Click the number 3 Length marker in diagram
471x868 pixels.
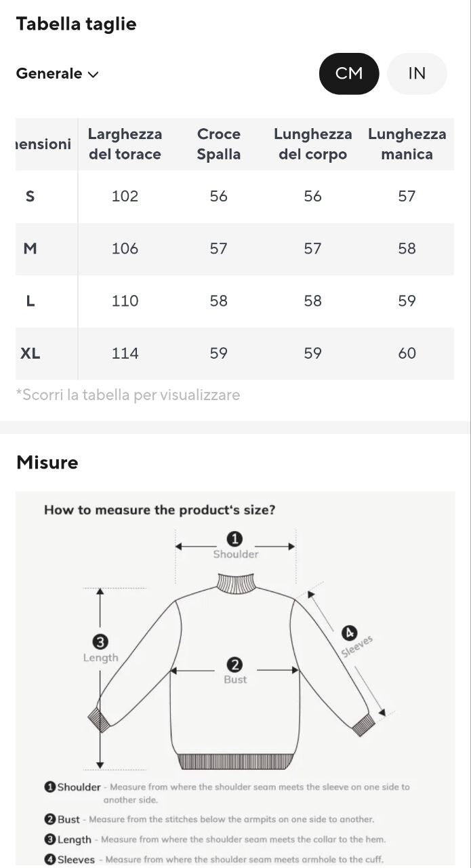(100, 642)
